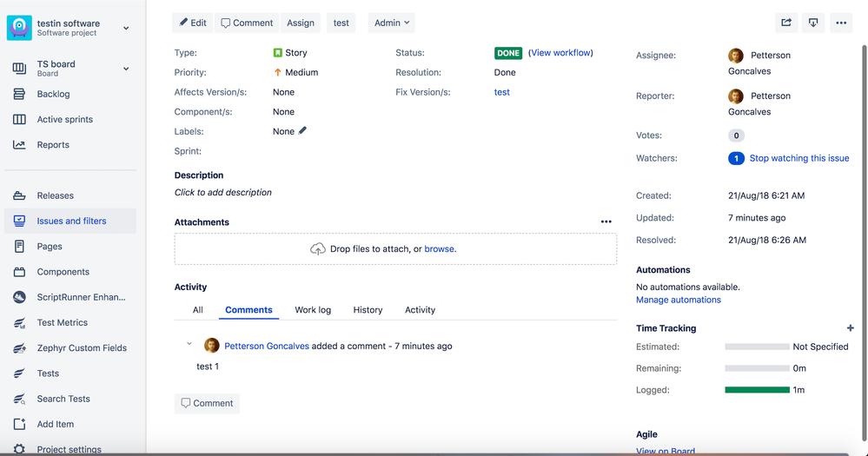
Task: Click the Test Metrics icon
Action: click(x=19, y=322)
